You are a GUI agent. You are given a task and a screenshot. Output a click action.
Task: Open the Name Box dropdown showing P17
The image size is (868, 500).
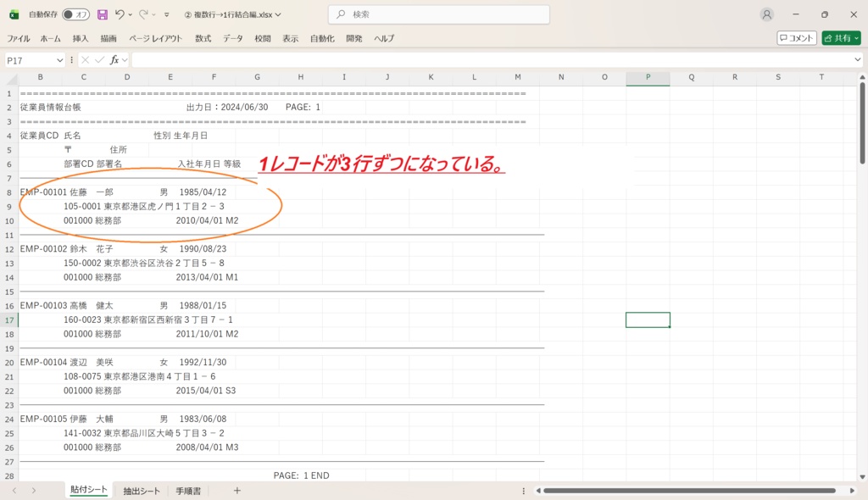click(60, 59)
